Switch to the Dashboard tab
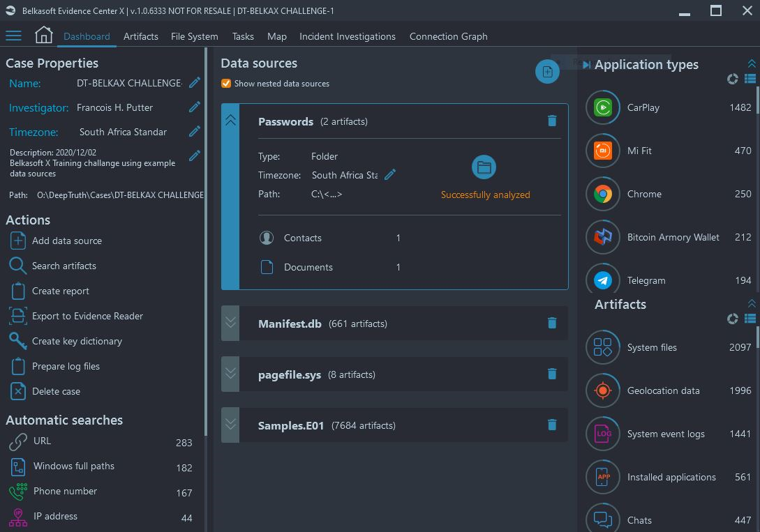760x532 pixels. [87, 36]
